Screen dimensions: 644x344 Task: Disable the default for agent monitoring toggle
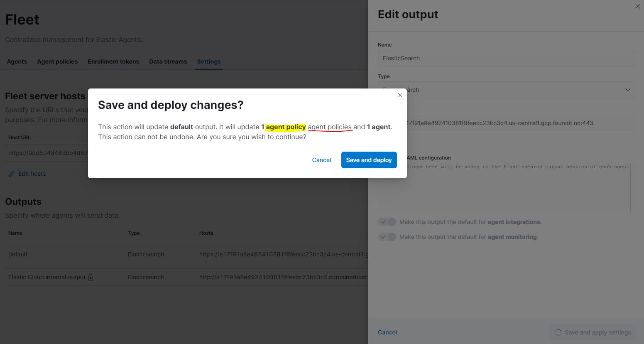[387, 236]
